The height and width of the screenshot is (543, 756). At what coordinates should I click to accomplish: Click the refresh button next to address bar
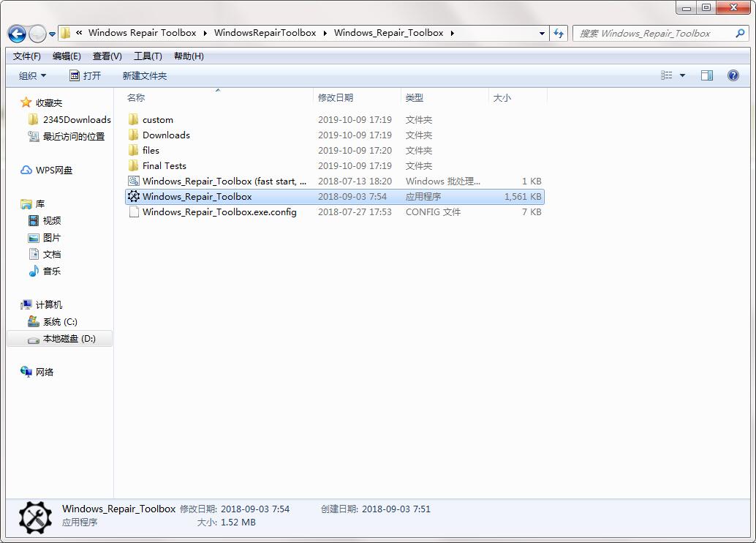point(559,33)
